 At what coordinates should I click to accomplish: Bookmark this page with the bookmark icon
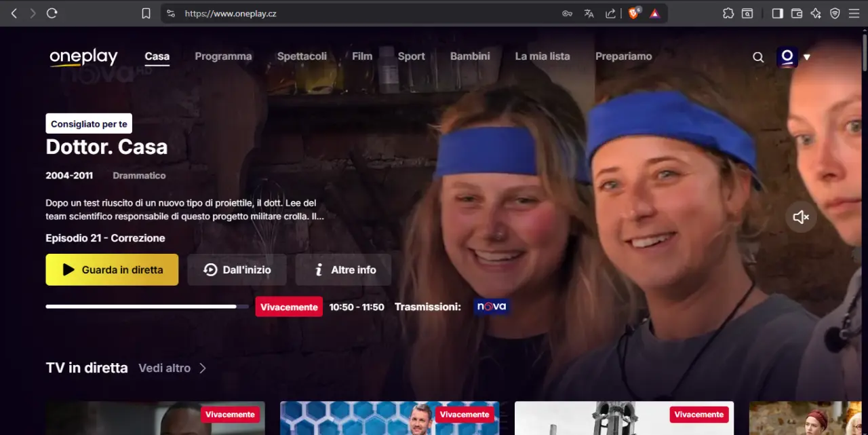[146, 13]
